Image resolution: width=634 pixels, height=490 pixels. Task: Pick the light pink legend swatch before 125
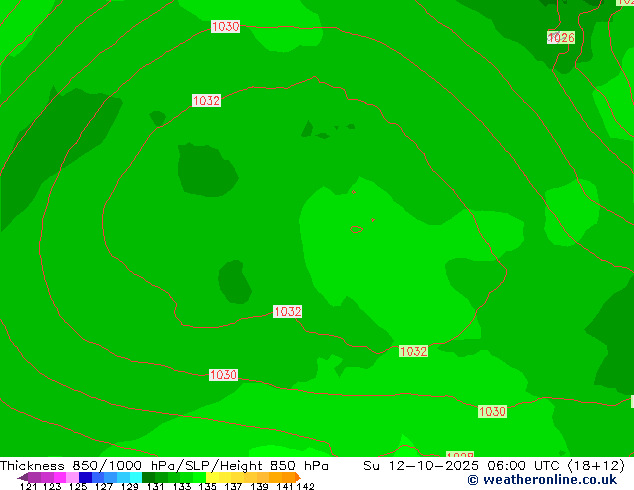click(72, 477)
